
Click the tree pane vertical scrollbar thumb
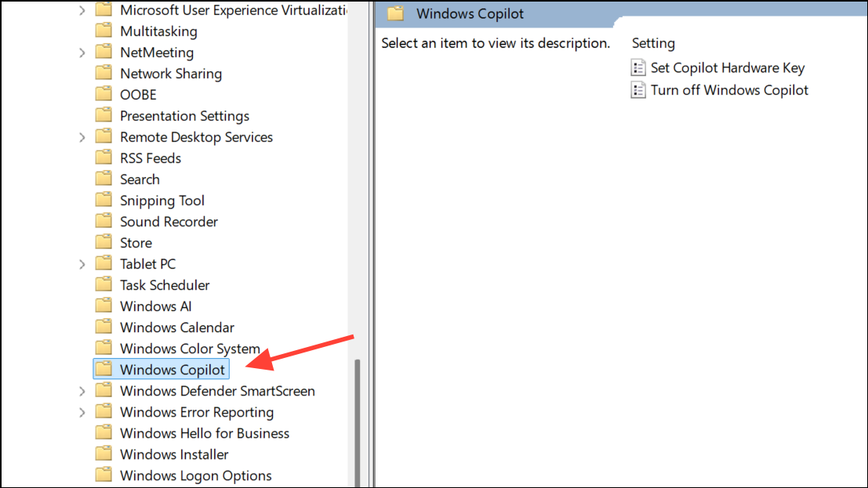[x=358, y=423]
